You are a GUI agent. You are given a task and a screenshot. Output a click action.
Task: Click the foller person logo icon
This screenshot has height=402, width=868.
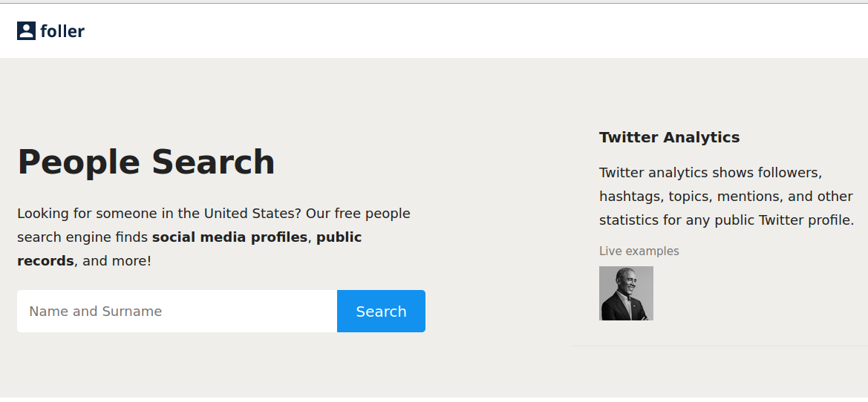point(26,31)
